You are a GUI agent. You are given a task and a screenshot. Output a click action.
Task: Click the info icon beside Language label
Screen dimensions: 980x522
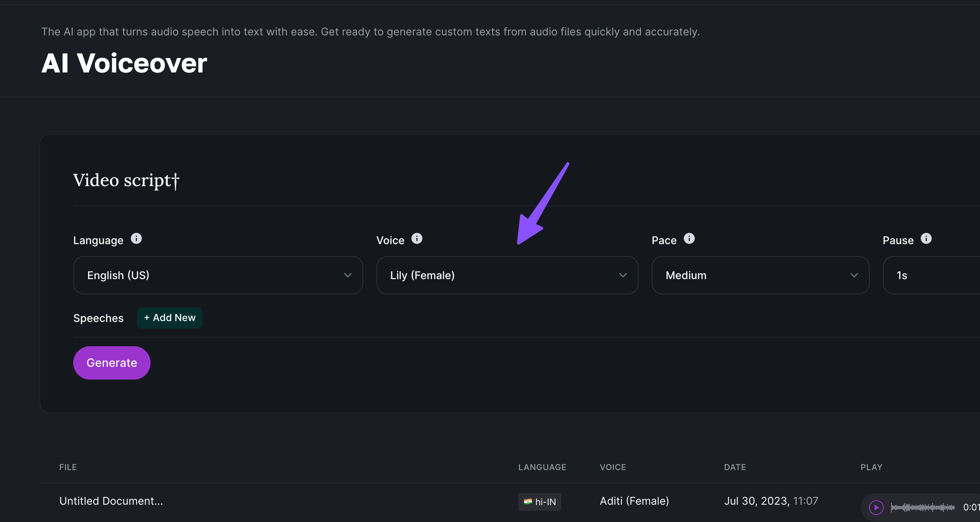tap(136, 239)
